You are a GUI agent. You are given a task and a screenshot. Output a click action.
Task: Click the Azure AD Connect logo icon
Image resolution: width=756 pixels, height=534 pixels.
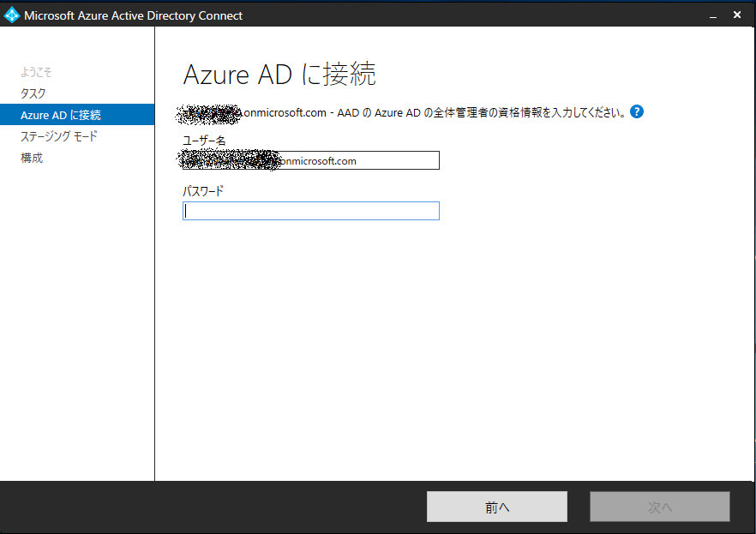[x=11, y=15]
